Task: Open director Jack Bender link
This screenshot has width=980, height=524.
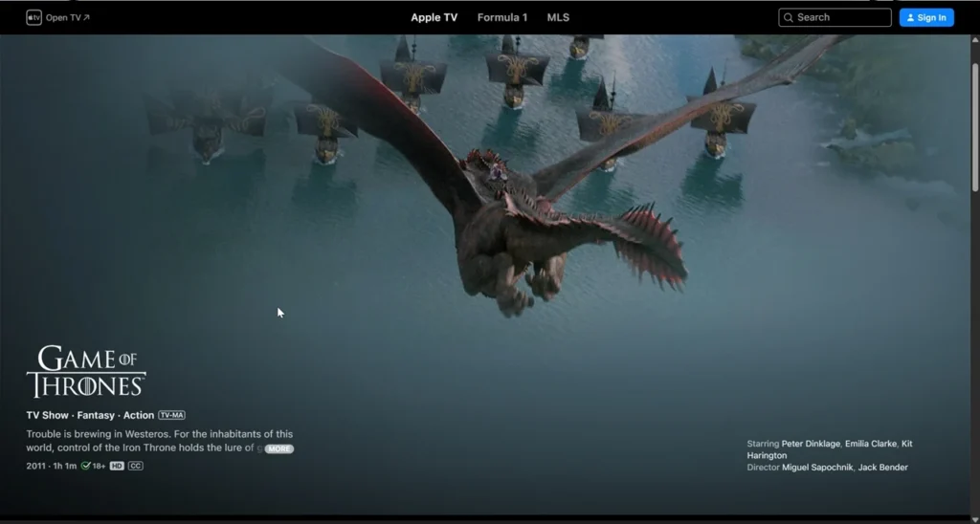Action: click(883, 468)
